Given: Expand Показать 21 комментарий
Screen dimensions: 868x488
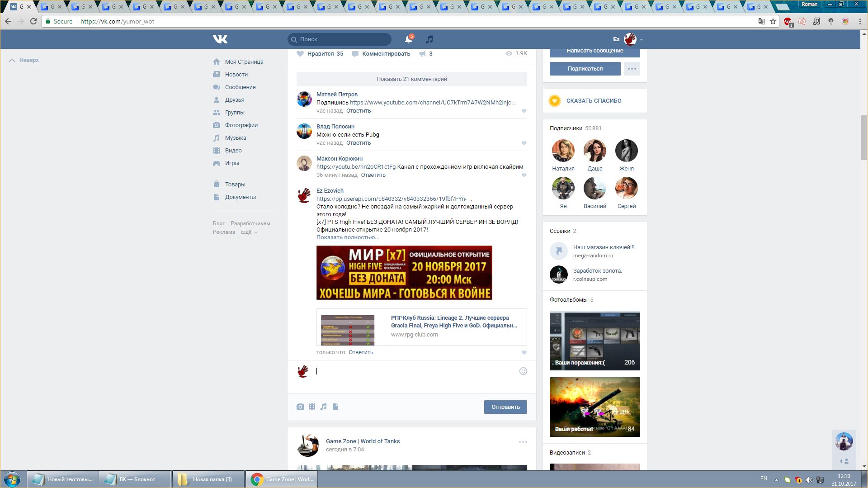Looking at the screenshot, I should click(x=412, y=79).
